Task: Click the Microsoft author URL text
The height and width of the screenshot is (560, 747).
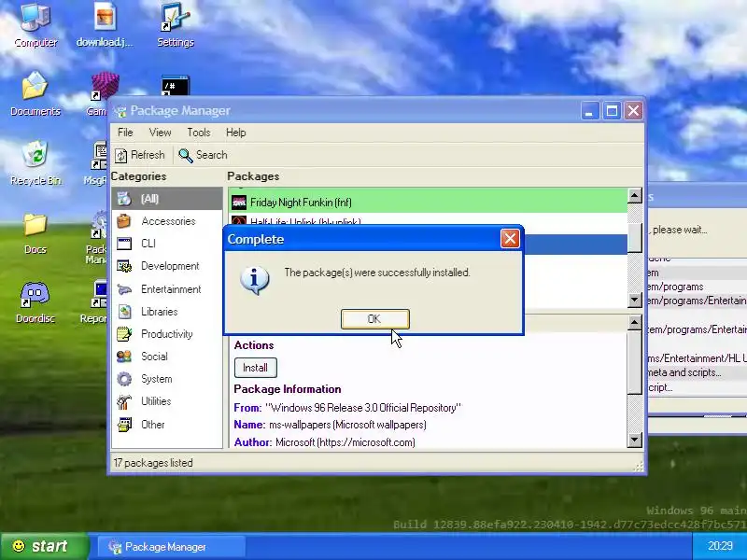Action: (366, 442)
